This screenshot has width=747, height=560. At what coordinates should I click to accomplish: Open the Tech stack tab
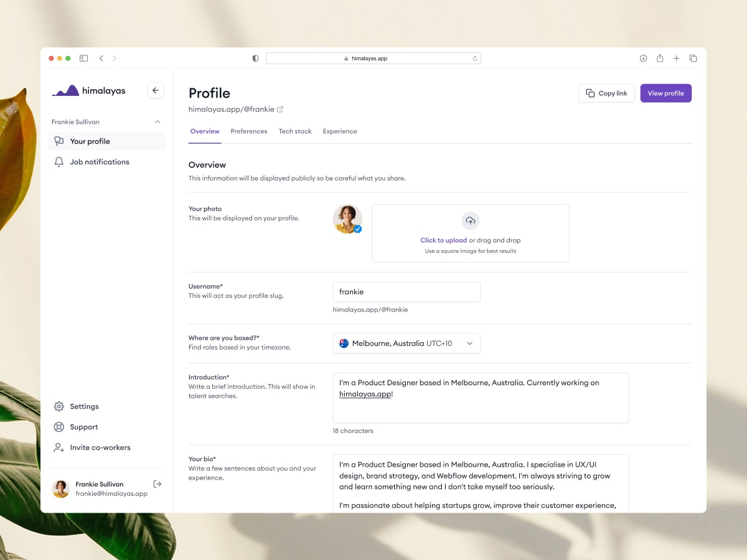coord(295,131)
